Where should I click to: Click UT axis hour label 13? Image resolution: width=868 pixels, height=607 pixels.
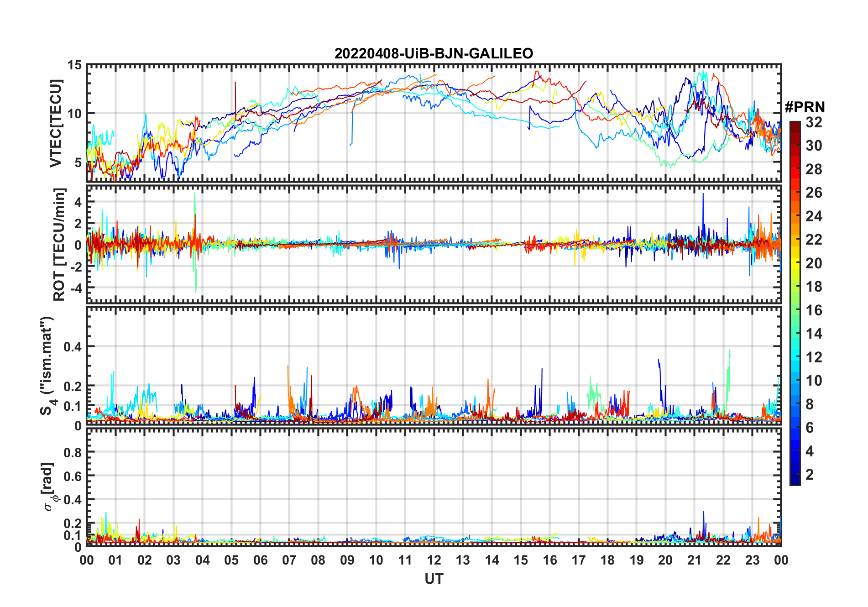click(x=463, y=560)
